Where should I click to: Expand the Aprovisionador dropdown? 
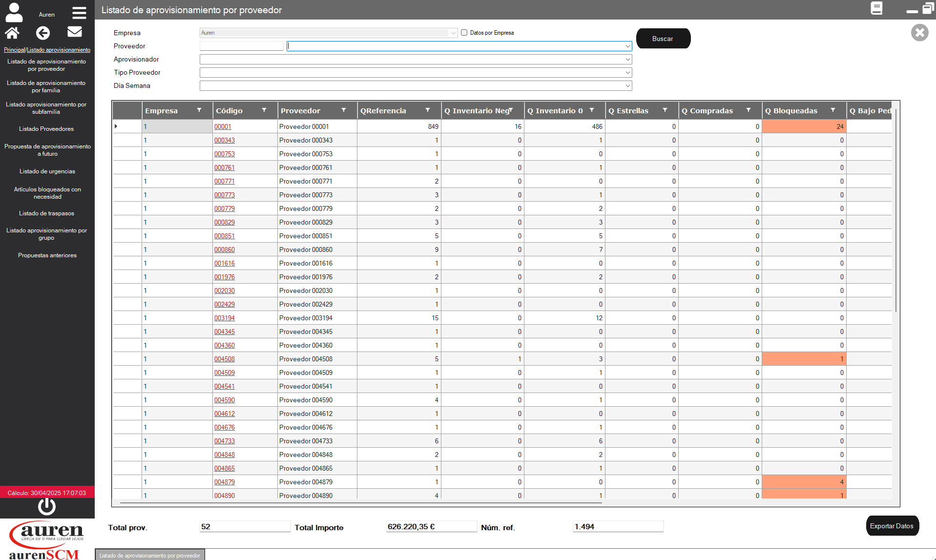(627, 60)
